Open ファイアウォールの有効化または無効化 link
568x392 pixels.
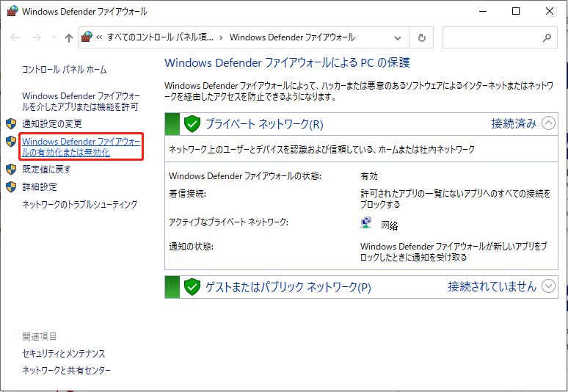point(81,147)
